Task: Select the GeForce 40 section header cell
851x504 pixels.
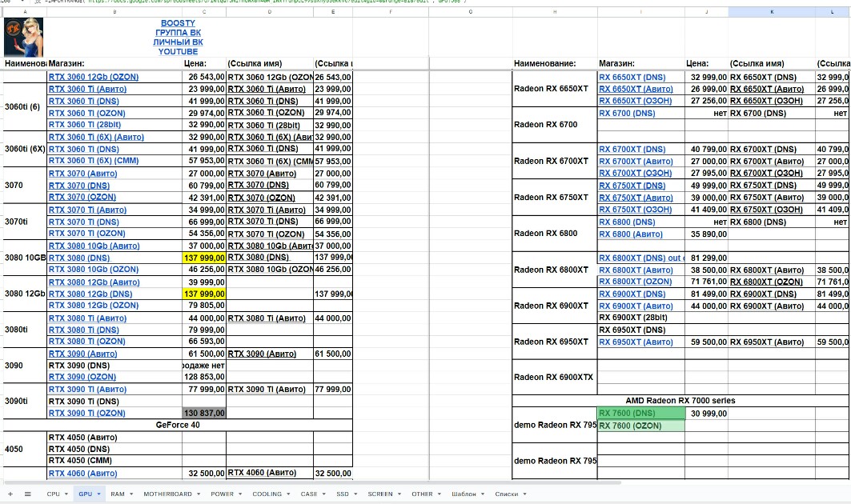Action: (x=178, y=425)
